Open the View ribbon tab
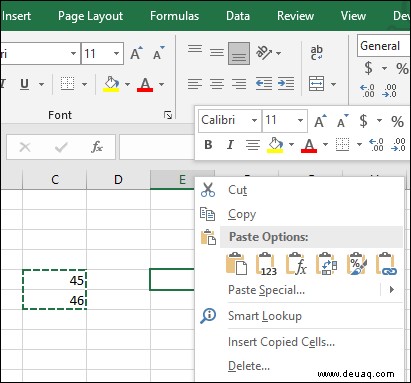This screenshot has height=383, width=411. (353, 16)
